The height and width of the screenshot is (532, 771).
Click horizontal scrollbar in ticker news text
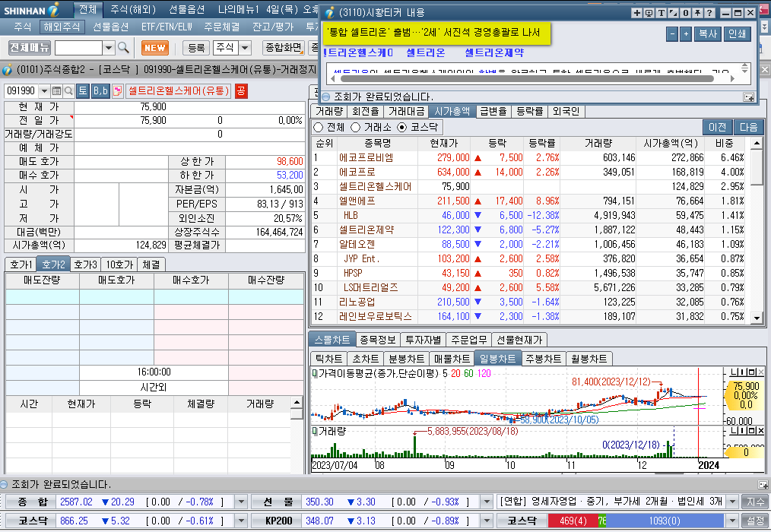point(527,79)
